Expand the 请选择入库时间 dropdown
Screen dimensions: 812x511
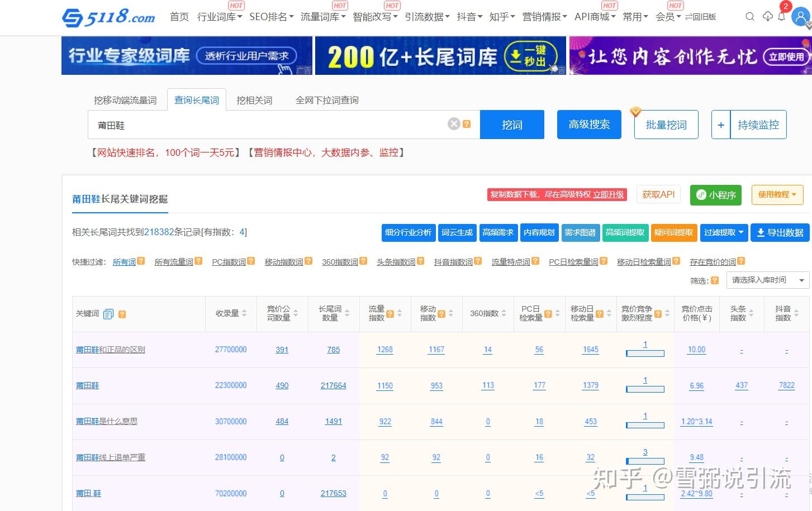(x=767, y=280)
